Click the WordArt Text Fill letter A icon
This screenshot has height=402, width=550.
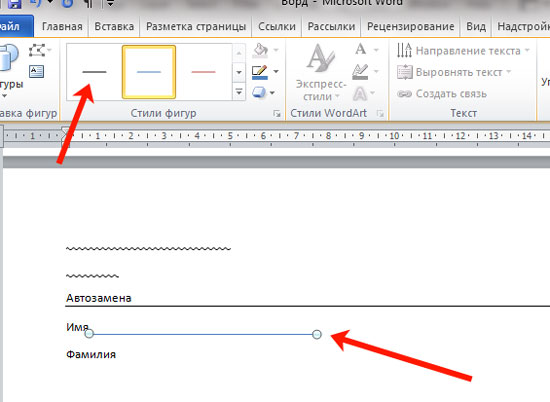pos(361,50)
